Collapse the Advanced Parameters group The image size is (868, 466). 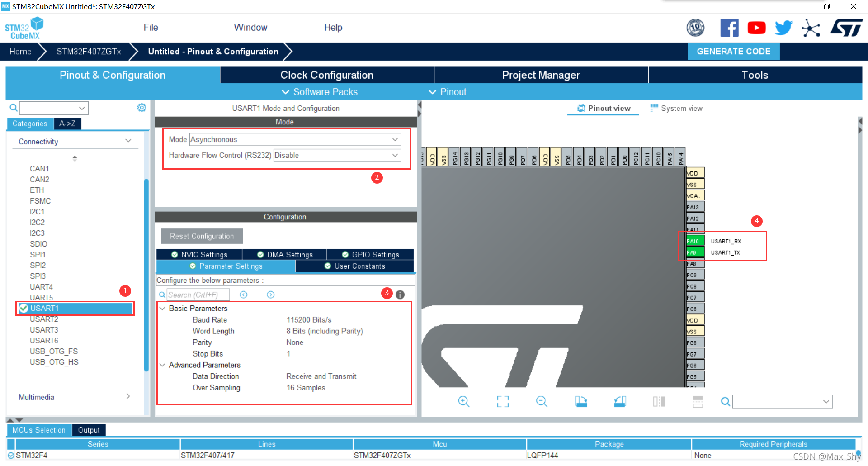click(162, 365)
